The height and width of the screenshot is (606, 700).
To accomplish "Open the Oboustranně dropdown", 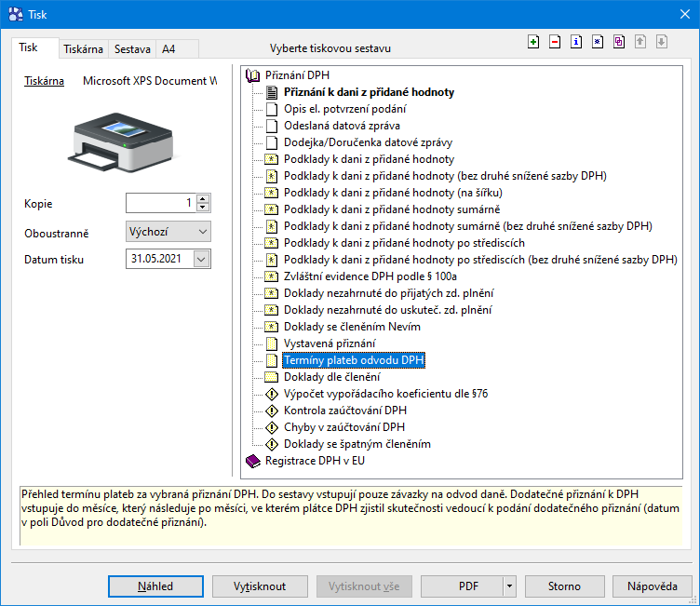I will point(168,232).
